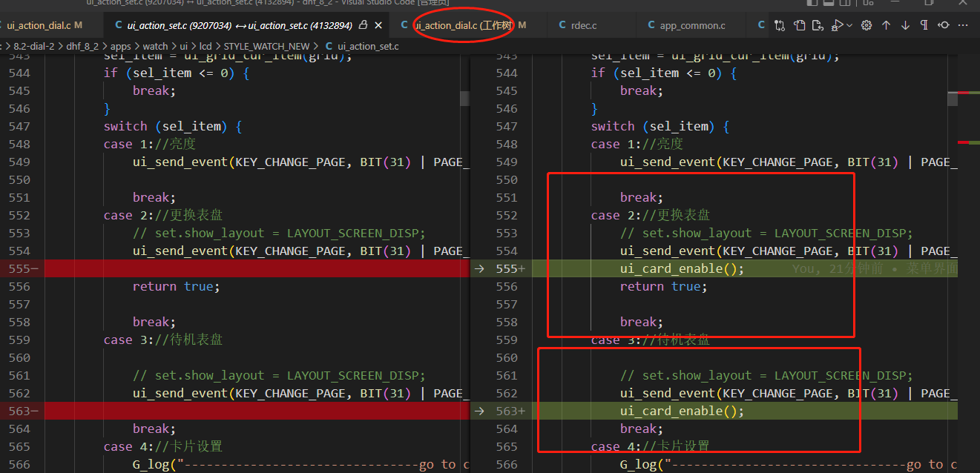Viewport: 980px width, 473px height.
Task: Open the diff editor settings gear
Action: coord(866,25)
